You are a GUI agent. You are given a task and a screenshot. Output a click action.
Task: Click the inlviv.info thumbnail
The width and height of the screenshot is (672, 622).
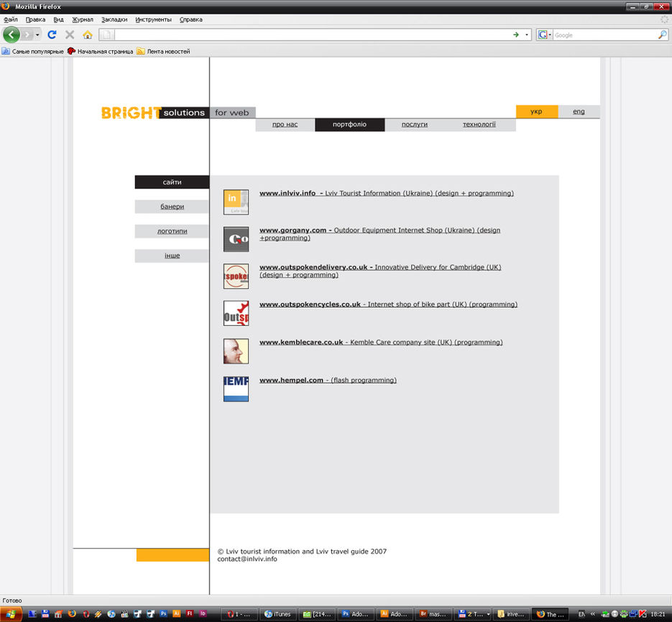236,202
